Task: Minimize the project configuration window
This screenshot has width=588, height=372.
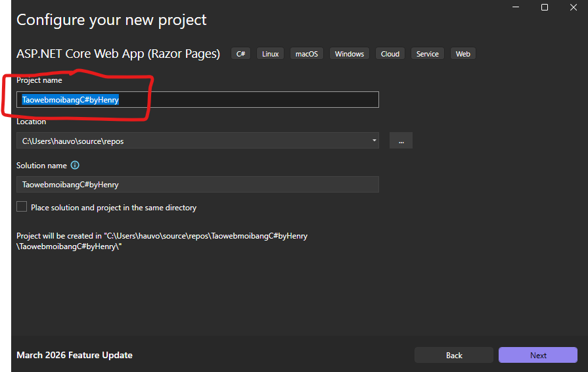Action: [x=514, y=7]
